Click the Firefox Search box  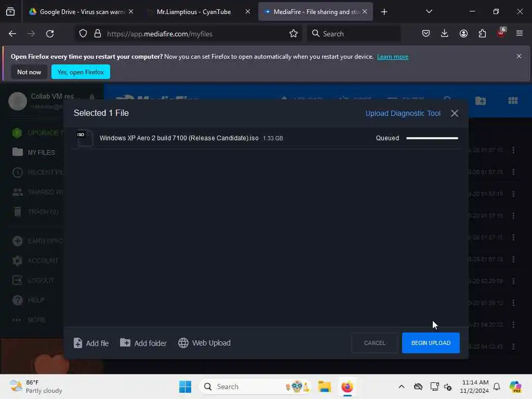pyautogui.click(x=354, y=34)
